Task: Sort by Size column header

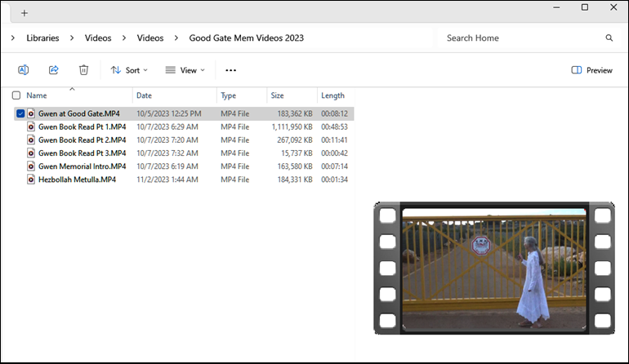Action: pos(277,95)
